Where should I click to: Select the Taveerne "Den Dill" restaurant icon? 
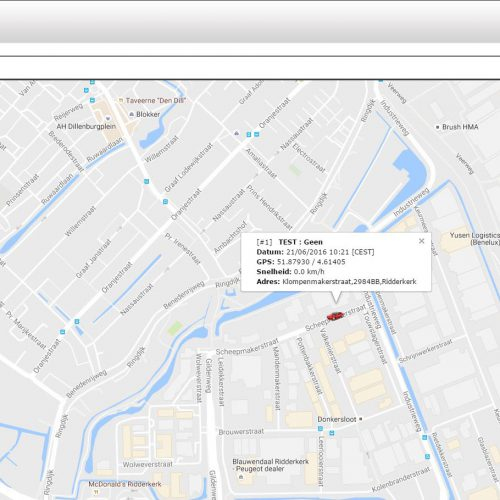[121, 100]
